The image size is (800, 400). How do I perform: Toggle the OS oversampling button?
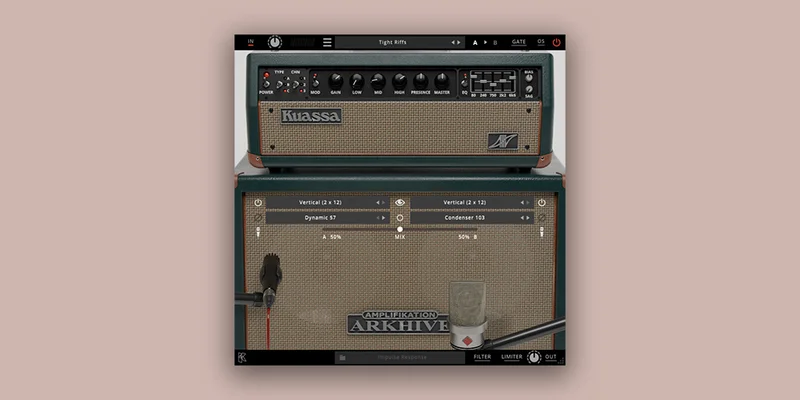tap(541, 42)
